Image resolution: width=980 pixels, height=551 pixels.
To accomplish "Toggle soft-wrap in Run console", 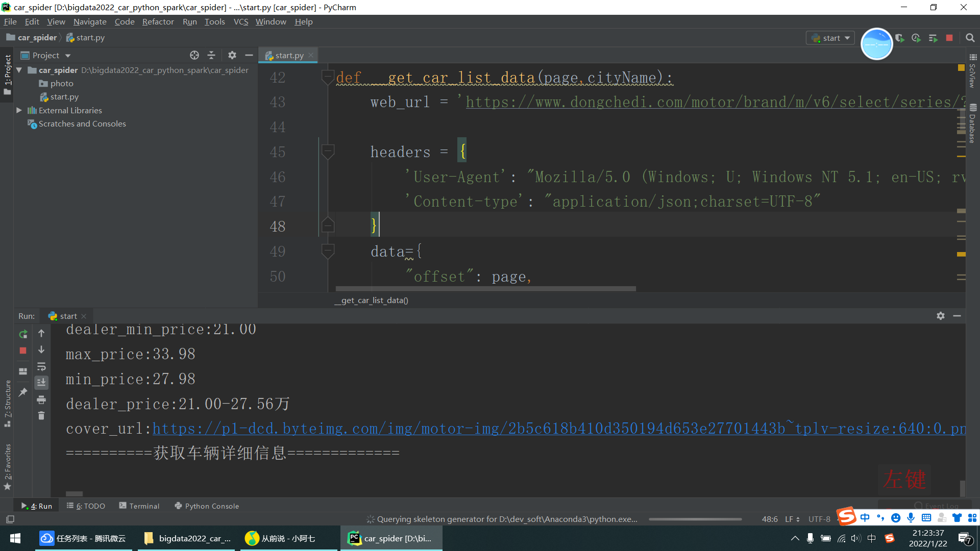I will click(41, 366).
